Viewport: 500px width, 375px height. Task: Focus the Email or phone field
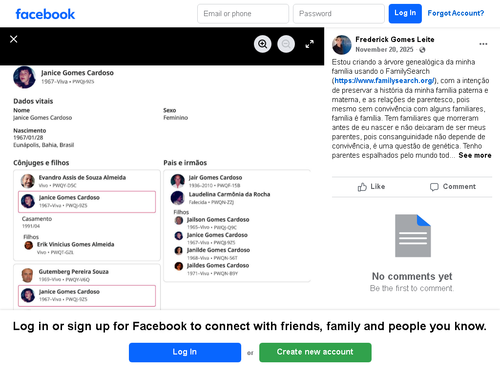click(x=243, y=14)
